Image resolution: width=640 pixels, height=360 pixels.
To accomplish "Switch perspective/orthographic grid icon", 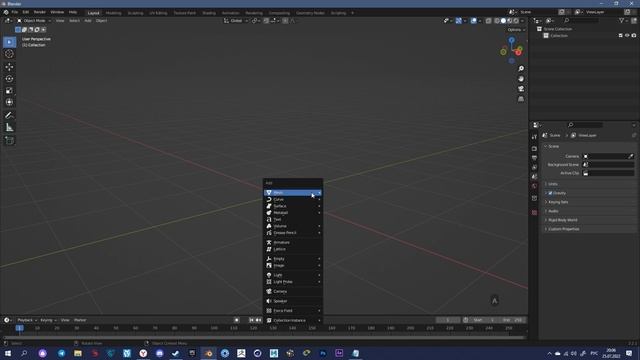I will [x=521, y=99].
